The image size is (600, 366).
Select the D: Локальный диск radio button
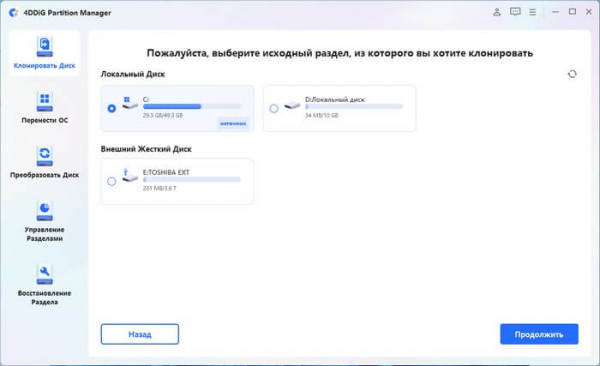click(x=274, y=108)
